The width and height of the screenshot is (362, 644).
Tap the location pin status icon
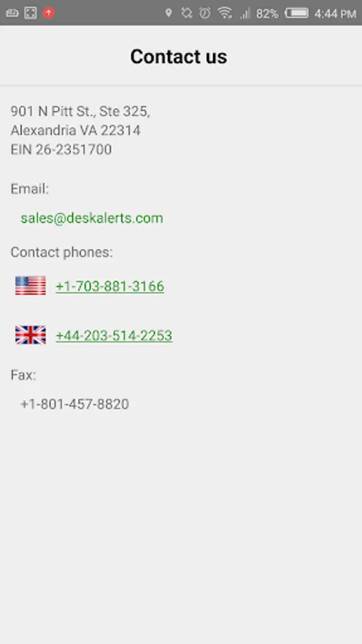click(x=168, y=13)
